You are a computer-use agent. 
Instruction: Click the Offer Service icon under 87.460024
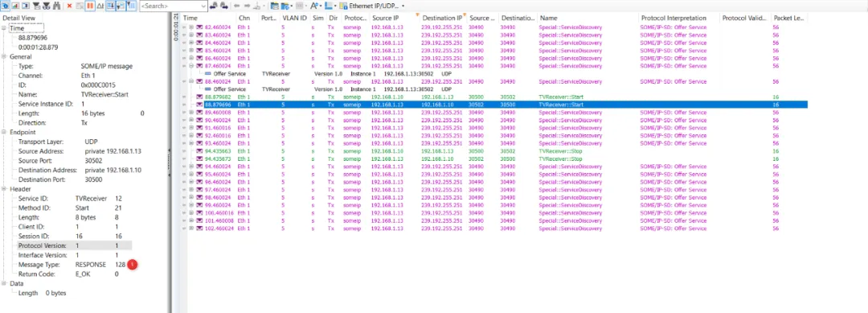tap(208, 74)
